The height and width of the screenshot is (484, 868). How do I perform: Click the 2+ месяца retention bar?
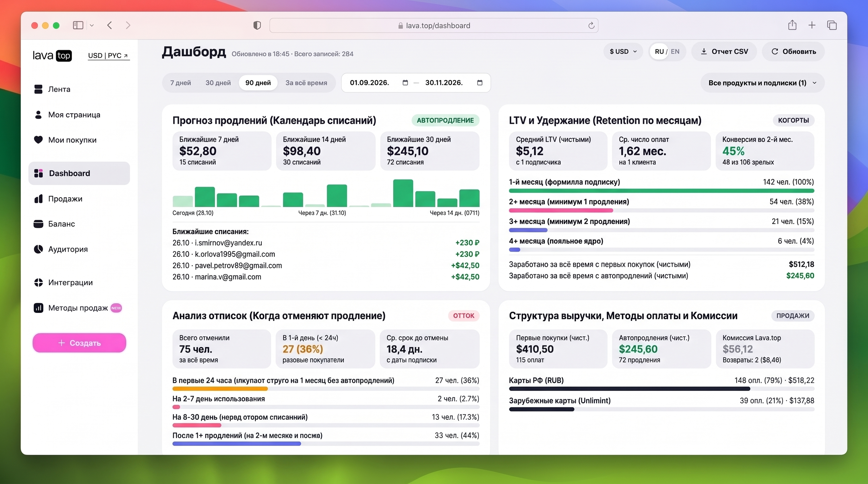661,211
